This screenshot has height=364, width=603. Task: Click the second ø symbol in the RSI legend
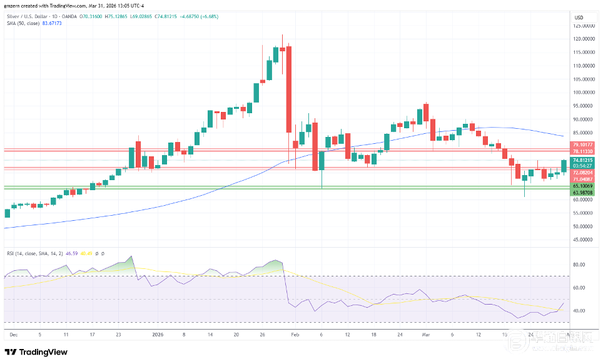[x=103, y=253]
